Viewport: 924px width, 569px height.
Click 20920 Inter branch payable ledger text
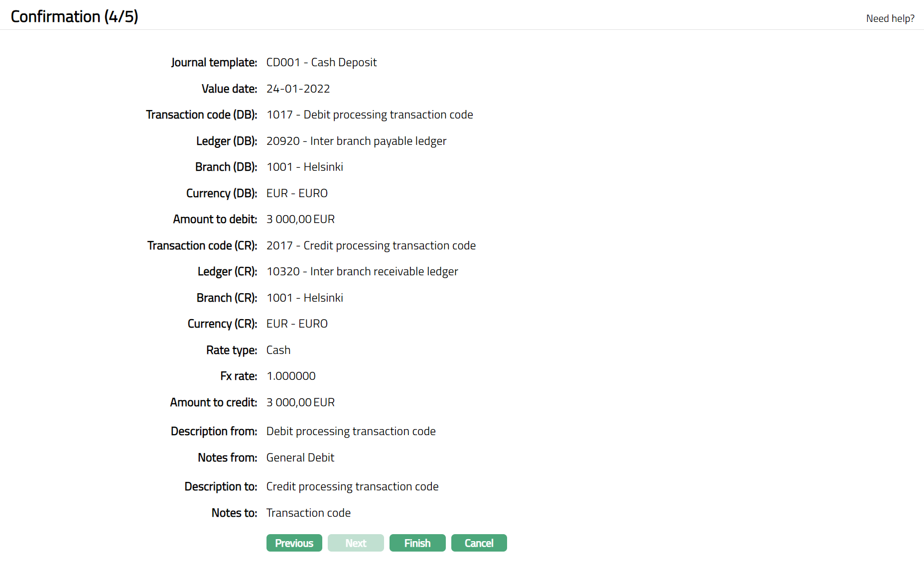(x=356, y=141)
